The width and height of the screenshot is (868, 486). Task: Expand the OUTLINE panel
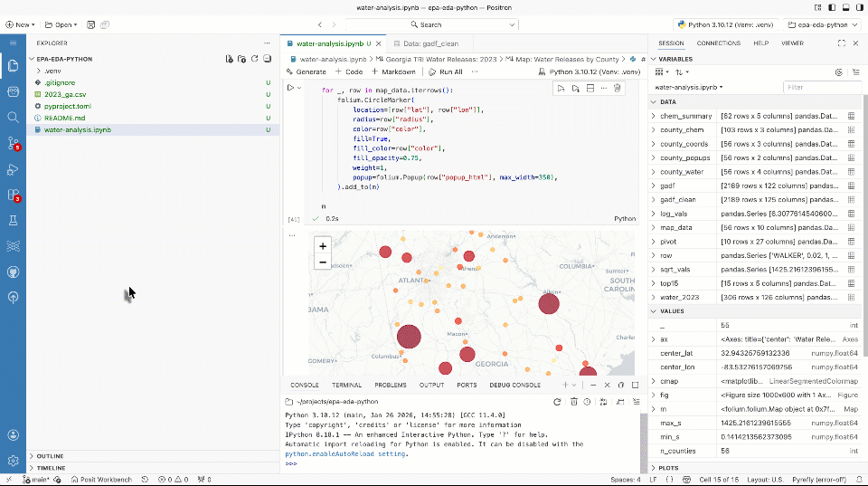pyautogui.click(x=50, y=456)
